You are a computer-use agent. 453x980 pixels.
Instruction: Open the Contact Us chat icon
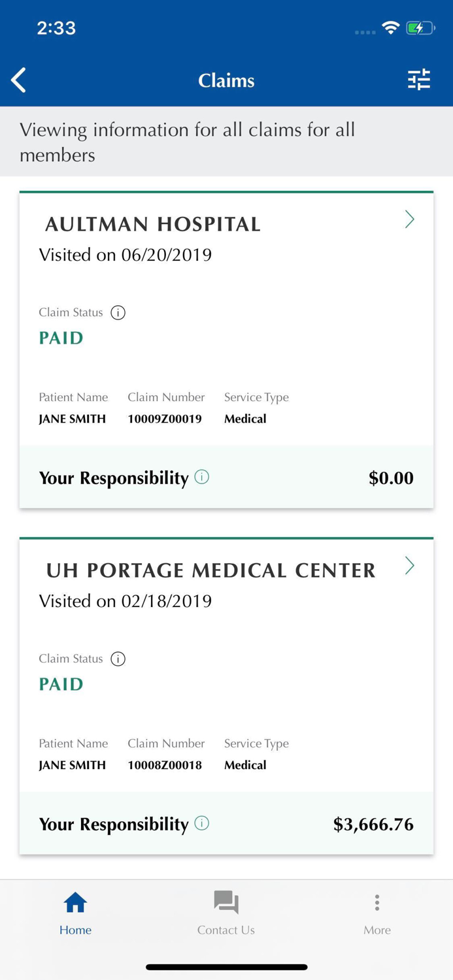tap(226, 902)
